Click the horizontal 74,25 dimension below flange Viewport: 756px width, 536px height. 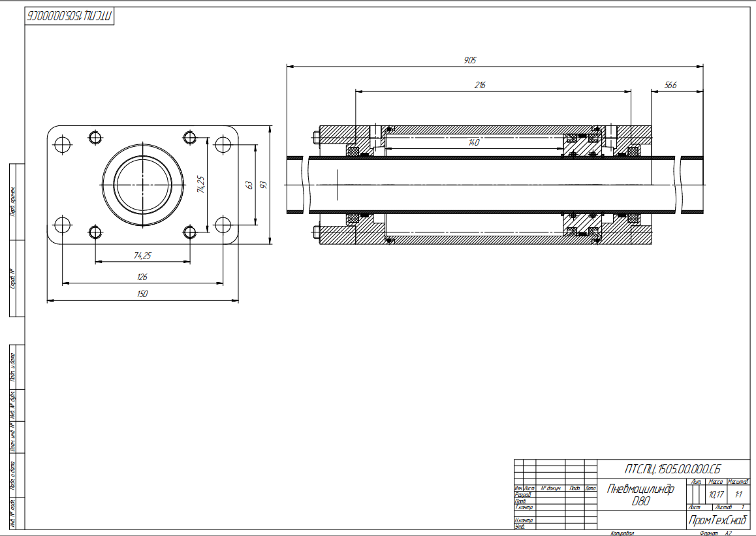142,256
